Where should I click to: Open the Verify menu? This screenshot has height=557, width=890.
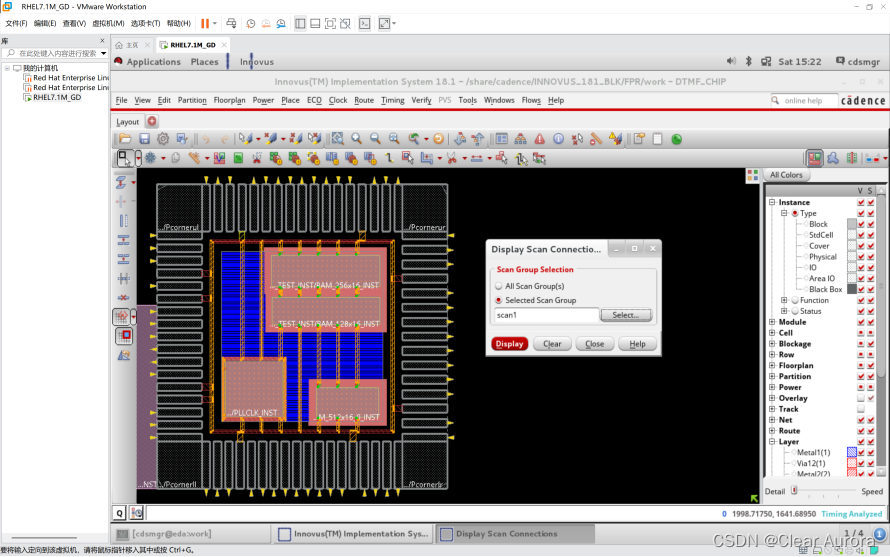421,100
